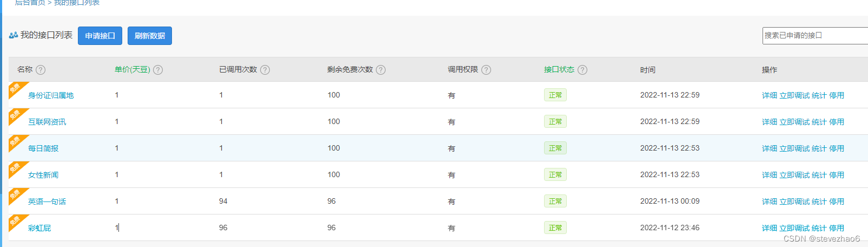
Task: Click the 免费 ribbon badge on 身份证归属地
Action: click(x=16, y=88)
